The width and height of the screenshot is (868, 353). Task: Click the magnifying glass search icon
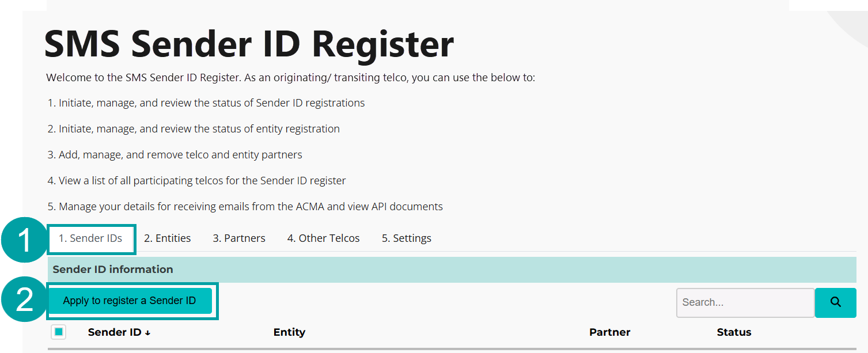pyautogui.click(x=835, y=302)
